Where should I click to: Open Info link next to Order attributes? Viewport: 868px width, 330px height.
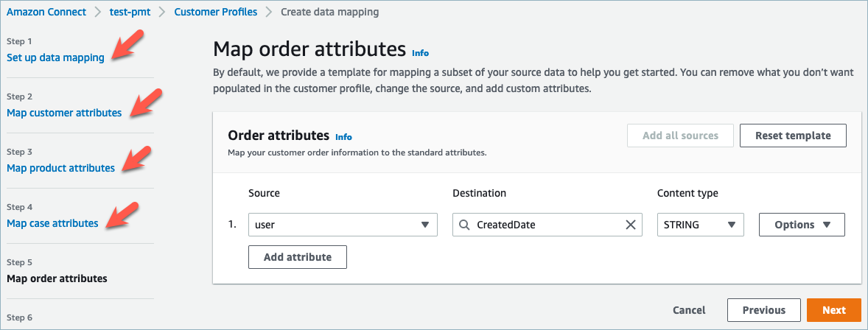coord(343,137)
